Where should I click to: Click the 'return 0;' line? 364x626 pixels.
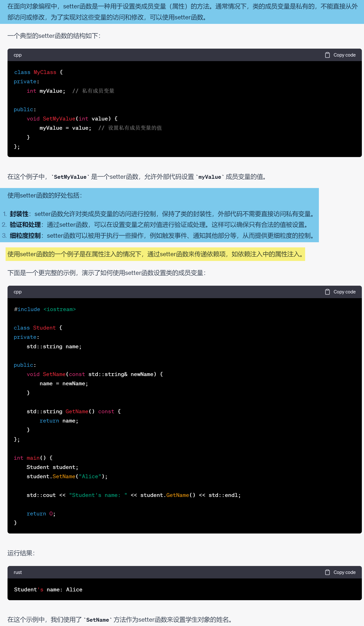tap(41, 514)
